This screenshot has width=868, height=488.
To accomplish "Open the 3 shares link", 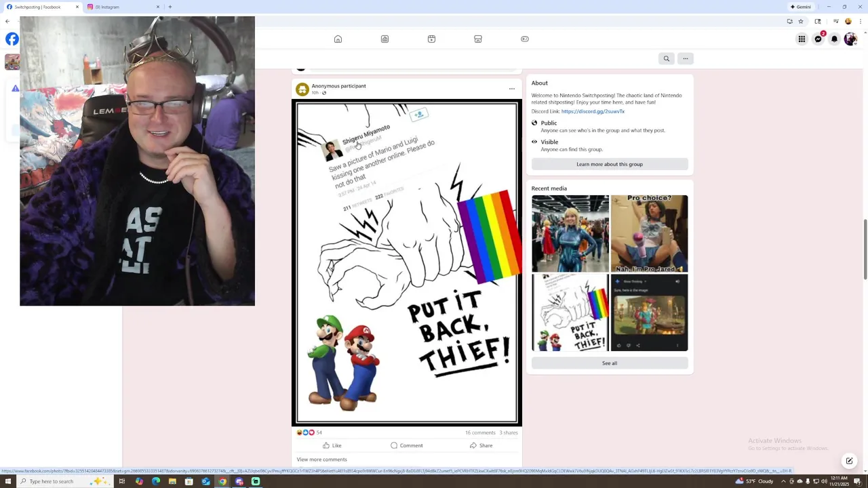I will (x=509, y=432).
